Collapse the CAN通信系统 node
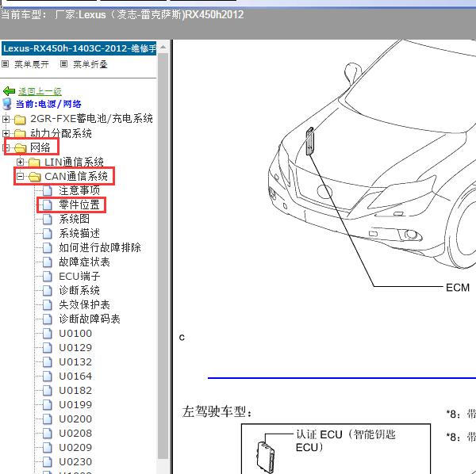The width and height of the screenshot is (476, 474). (x=20, y=176)
